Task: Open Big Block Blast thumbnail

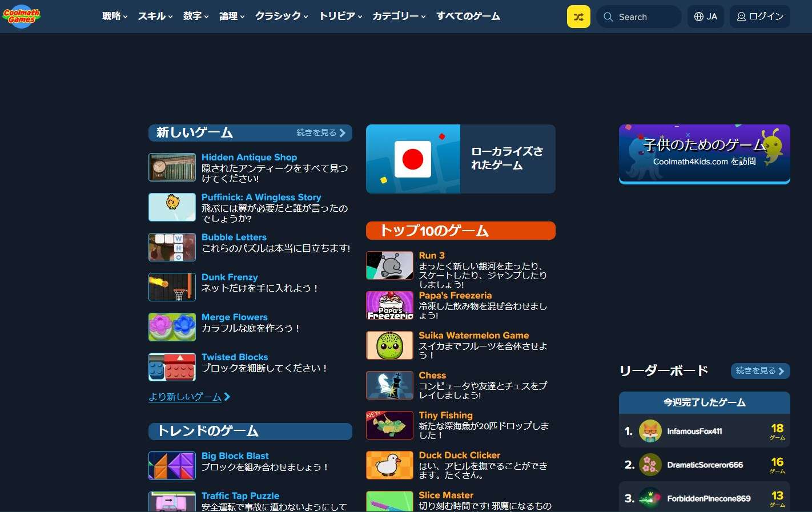Action: [172, 466]
